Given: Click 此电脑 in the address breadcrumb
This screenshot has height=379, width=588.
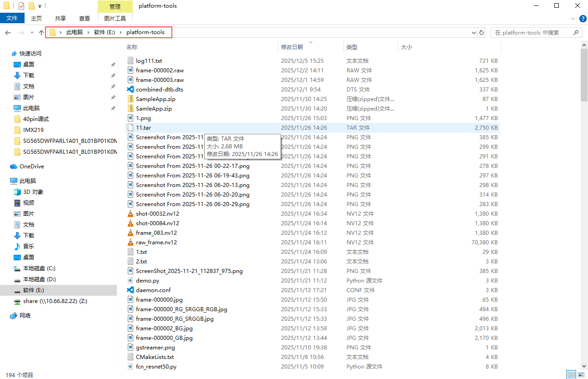Looking at the screenshot, I should (x=75, y=32).
